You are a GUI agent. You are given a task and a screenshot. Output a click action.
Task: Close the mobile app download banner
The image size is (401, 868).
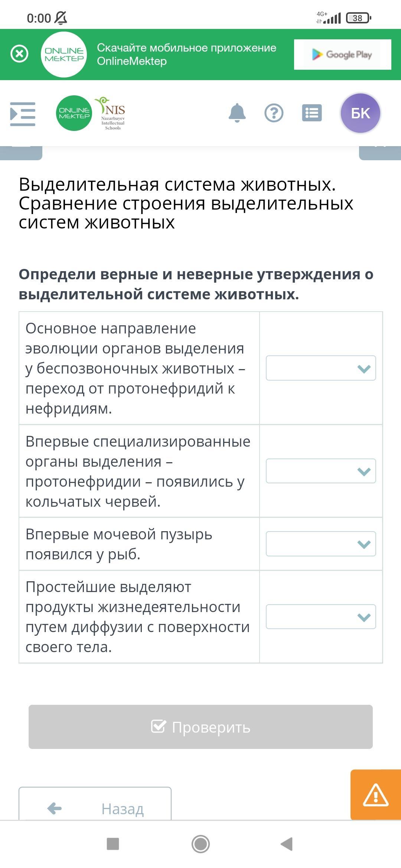point(19,54)
